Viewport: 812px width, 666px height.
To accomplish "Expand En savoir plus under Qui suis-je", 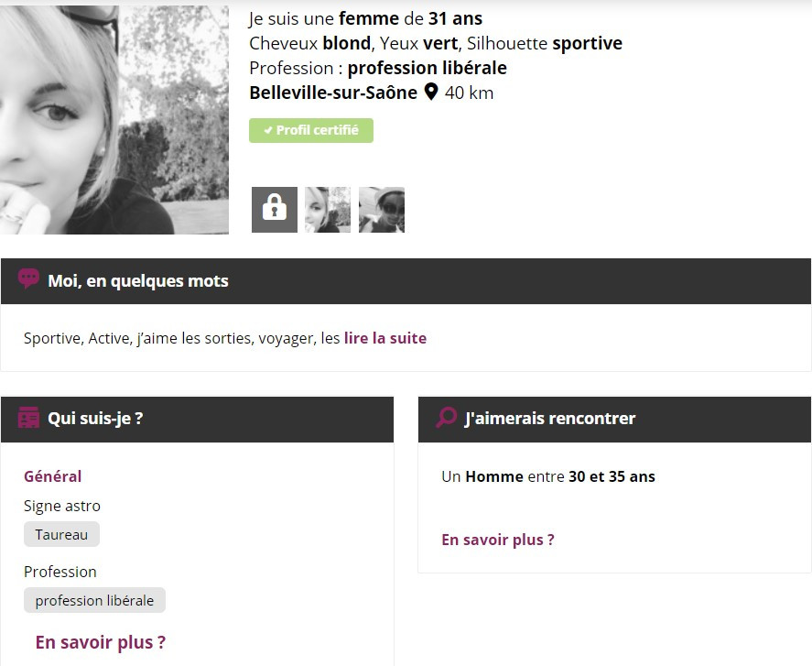I will (x=101, y=642).
